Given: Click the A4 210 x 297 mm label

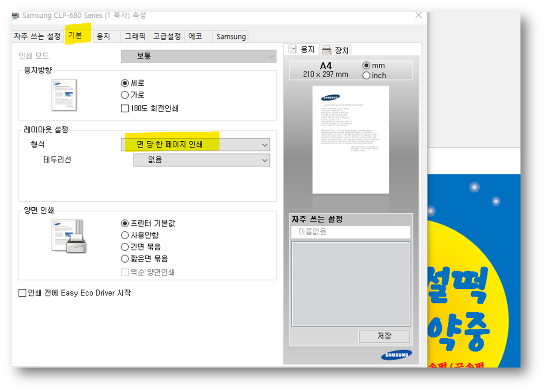Looking at the screenshot, I should coord(325,70).
